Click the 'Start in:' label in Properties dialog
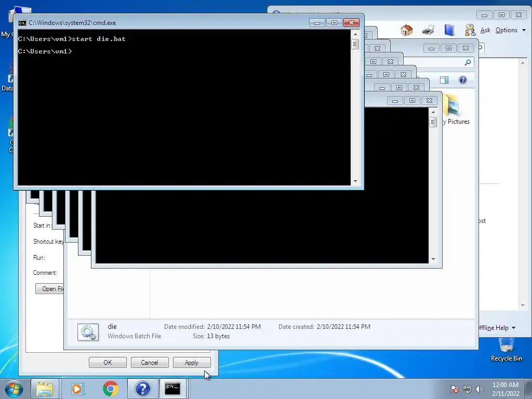532x399 pixels. pos(43,225)
